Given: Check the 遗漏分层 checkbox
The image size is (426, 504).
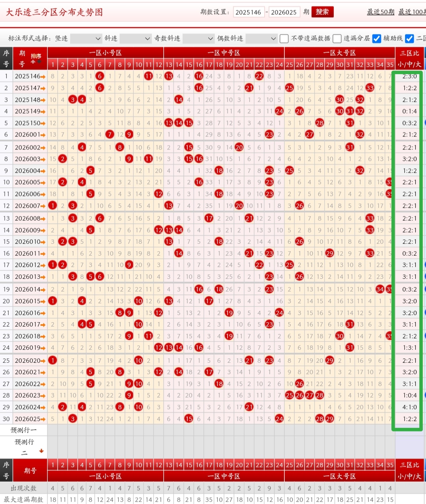Looking at the screenshot, I should point(337,39).
